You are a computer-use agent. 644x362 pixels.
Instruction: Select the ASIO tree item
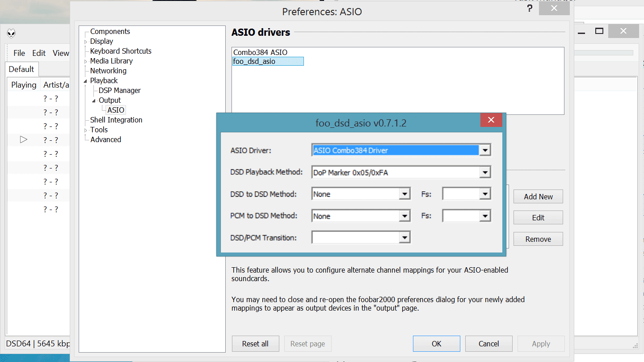[x=116, y=110]
